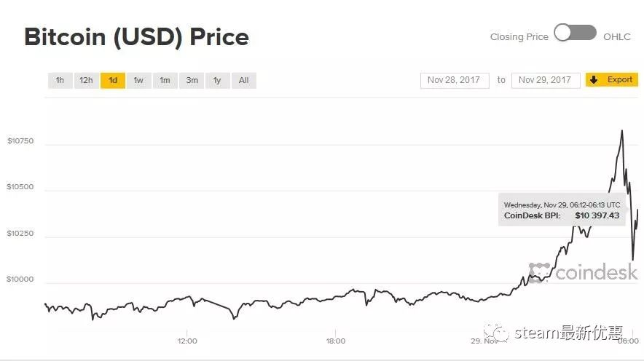
Task: Choose the 1w time range
Action: click(139, 80)
